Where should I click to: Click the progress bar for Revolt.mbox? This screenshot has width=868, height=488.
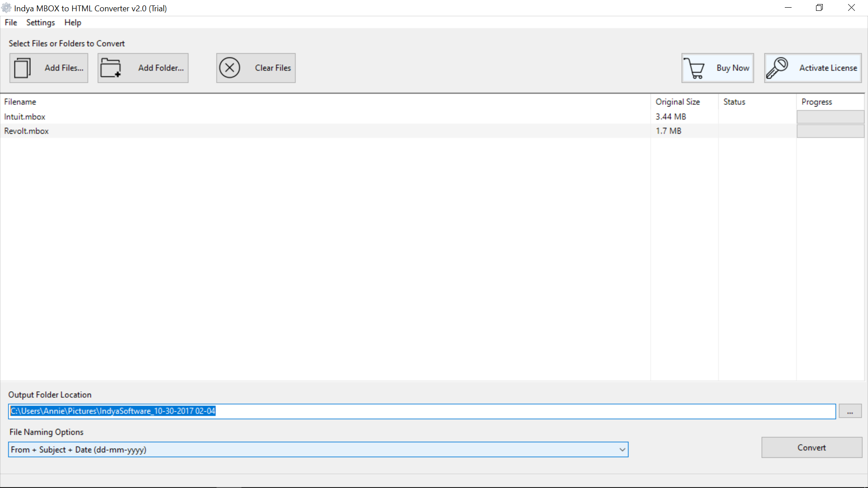830,131
